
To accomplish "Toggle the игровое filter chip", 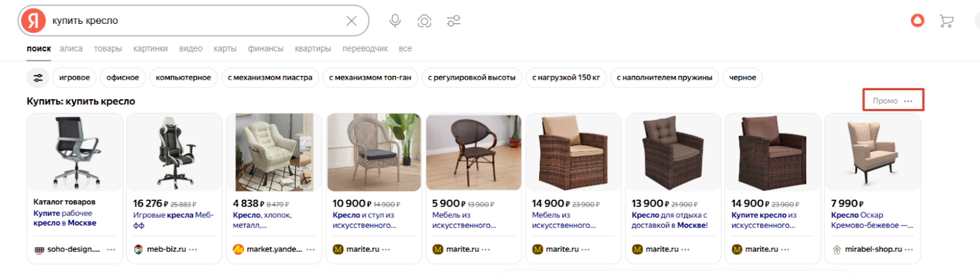I will [x=75, y=78].
